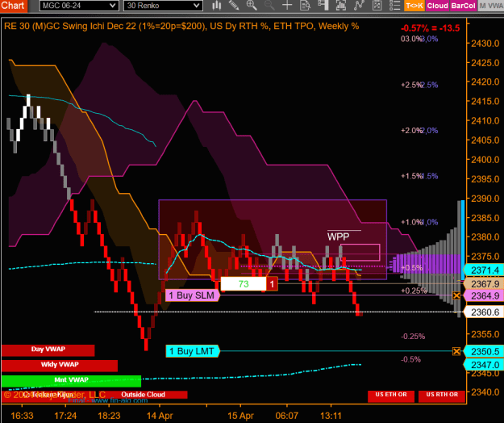
Task: Select the crosshair cursor icon
Action: tap(287, 5)
